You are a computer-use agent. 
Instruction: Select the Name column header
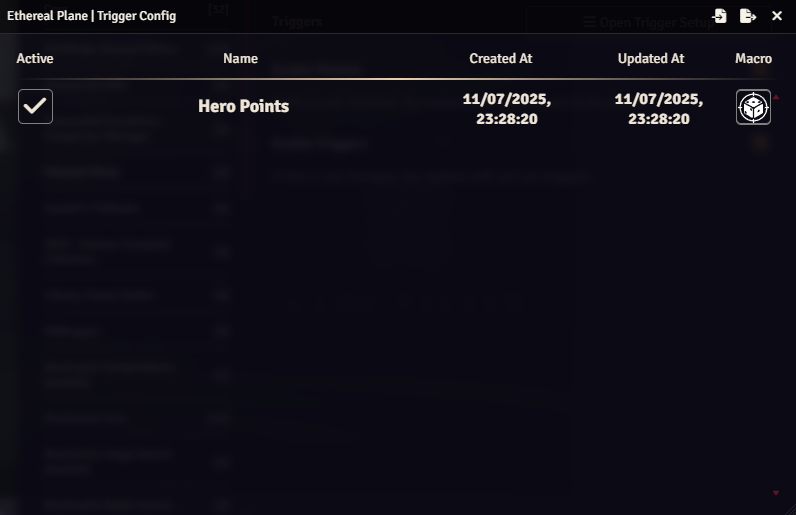tap(241, 59)
